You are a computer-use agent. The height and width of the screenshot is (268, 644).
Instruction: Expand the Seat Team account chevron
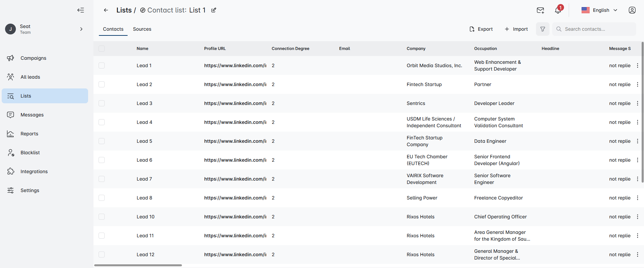point(81,29)
